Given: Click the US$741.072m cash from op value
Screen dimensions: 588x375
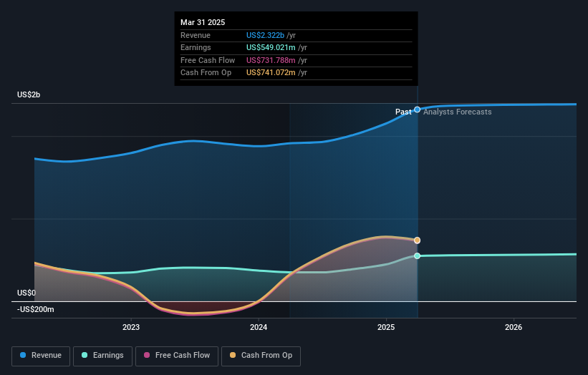Looking at the screenshot, I should (271, 73).
